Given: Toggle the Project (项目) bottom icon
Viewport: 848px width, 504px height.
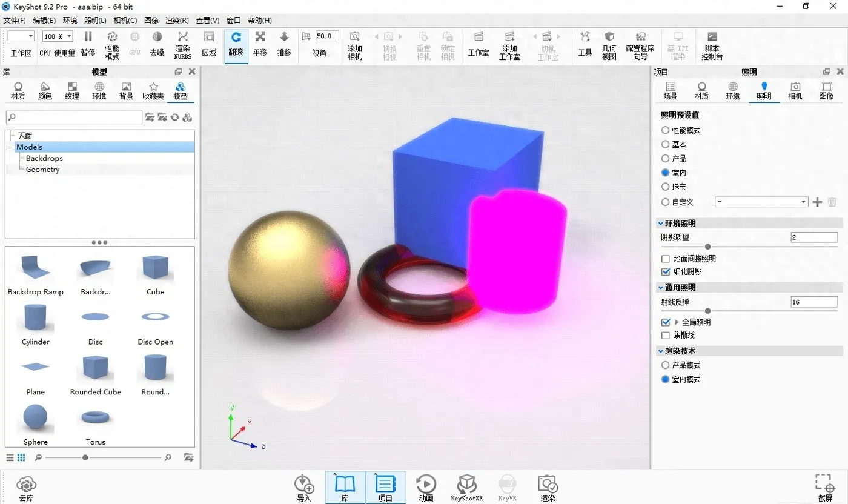Looking at the screenshot, I should (385, 488).
